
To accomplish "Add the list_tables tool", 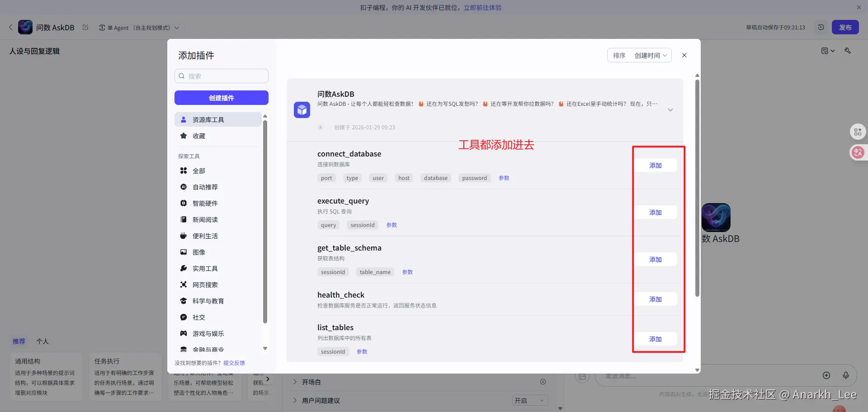I will click(x=655, y=339).
